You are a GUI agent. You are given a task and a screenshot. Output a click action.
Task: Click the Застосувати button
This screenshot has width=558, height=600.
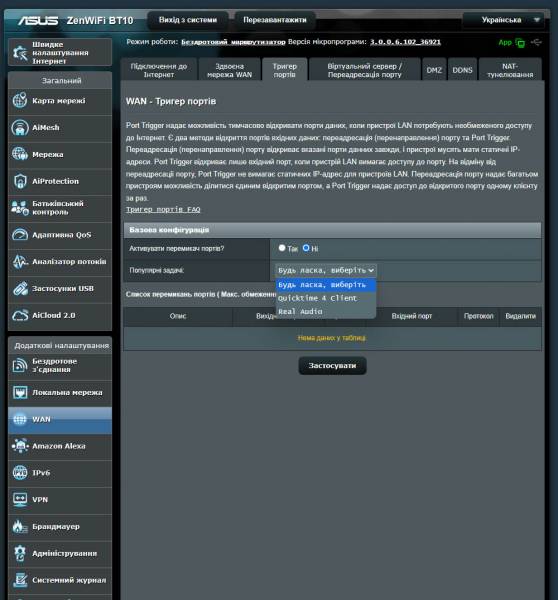(332, 365)
